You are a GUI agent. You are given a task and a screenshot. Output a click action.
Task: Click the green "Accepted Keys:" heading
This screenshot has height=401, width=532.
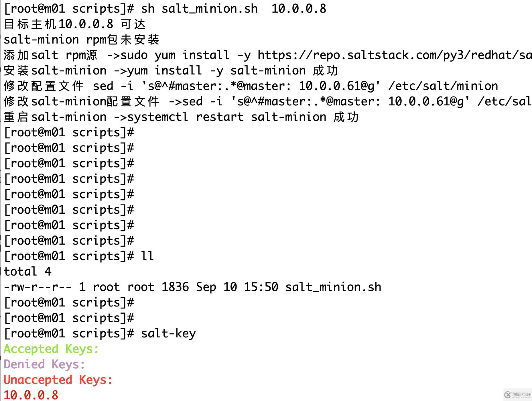coord(51,349)
